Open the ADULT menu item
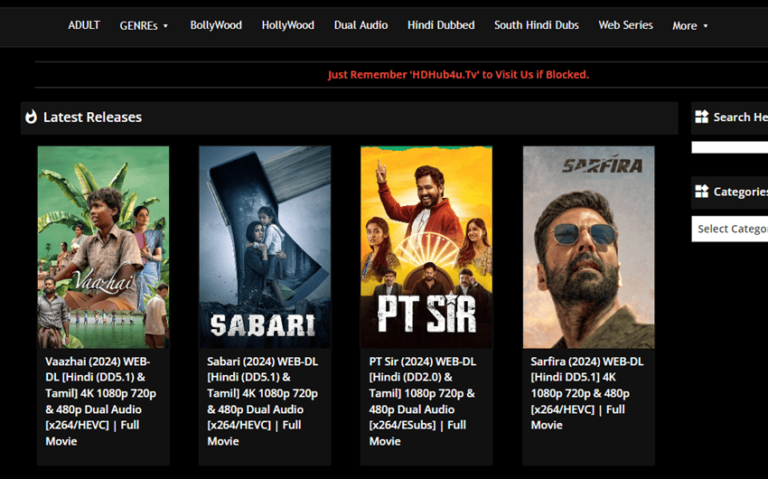768x479 pixels. (84, 25)
